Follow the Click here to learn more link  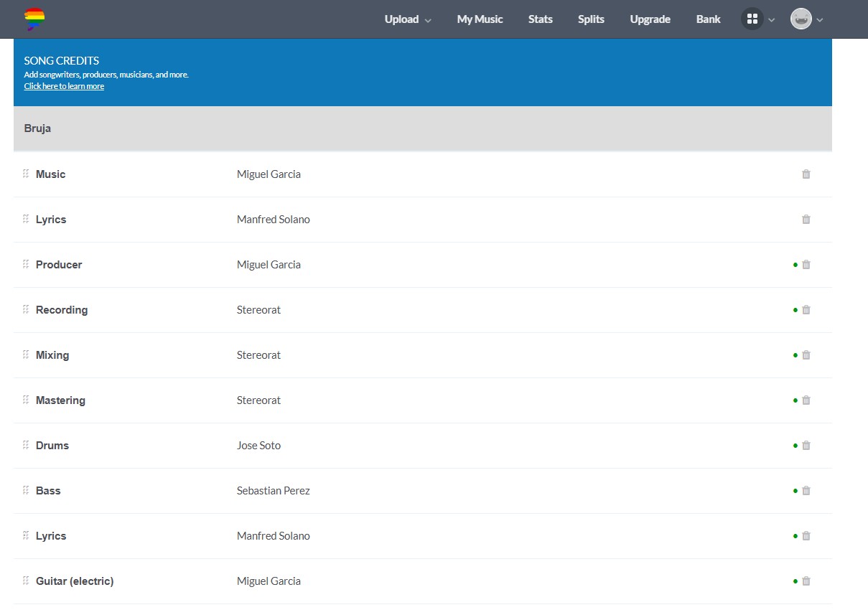click(64, 86)
